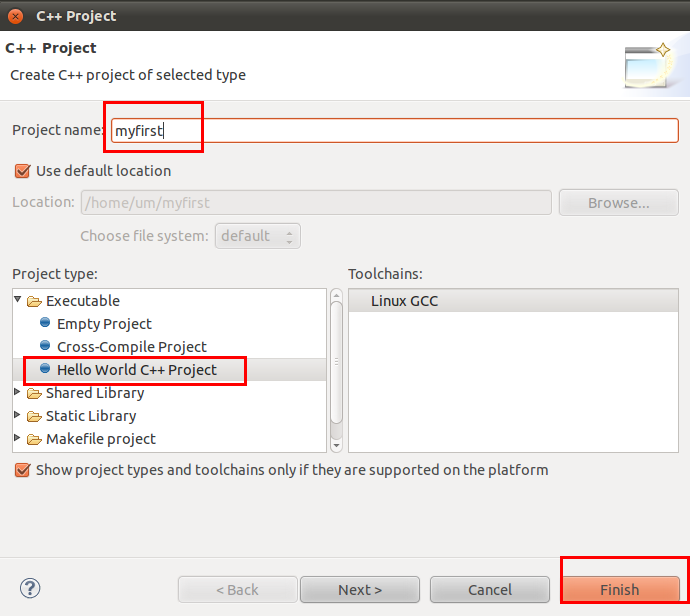Click the Finish button

pos(620,590)
